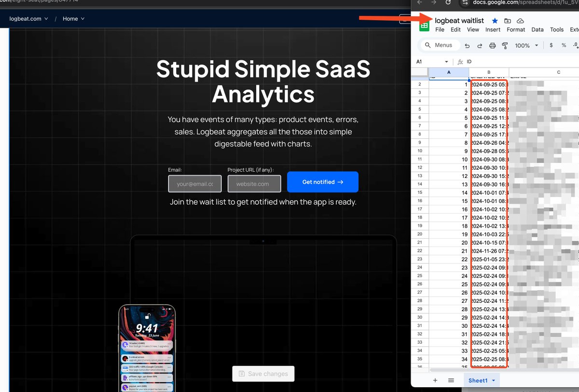Screen dimensions: 579x392
Task: Select row 10 header
Action: pos(420,151)
